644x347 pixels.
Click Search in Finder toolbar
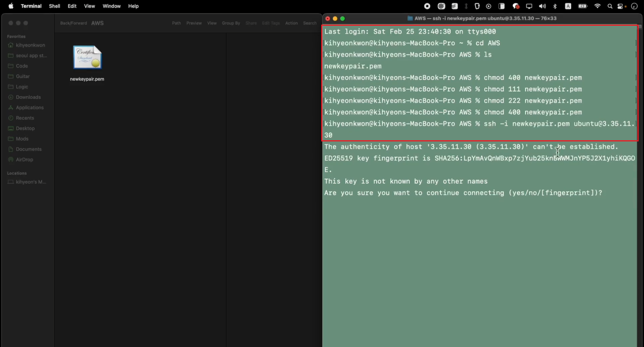point(310,23)
